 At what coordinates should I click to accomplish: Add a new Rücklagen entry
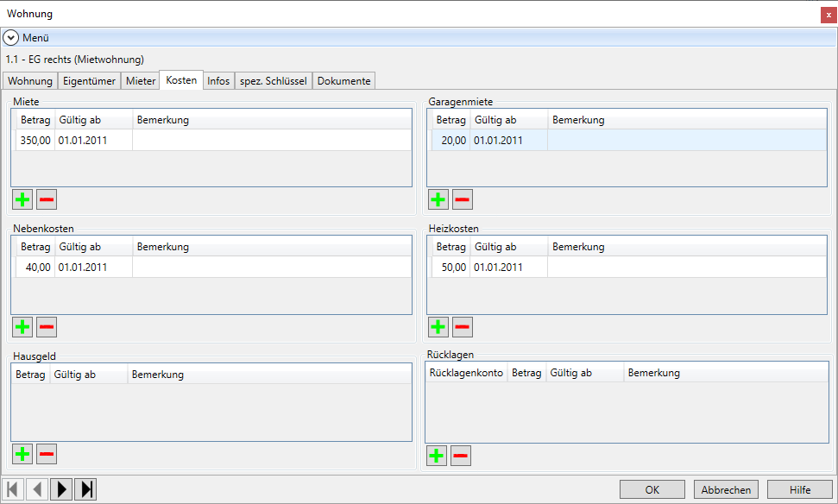pyautogui.click(x=437, y=456)
